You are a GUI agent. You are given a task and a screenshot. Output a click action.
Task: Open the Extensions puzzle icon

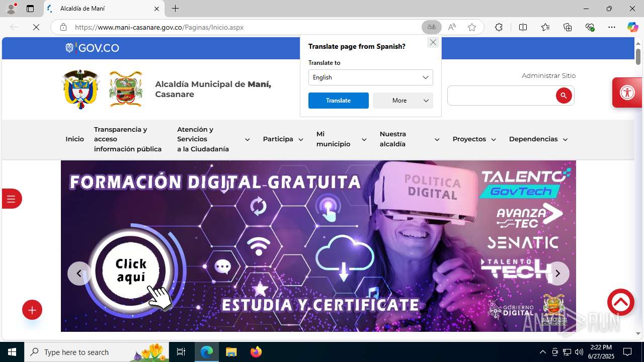(499, 27)
